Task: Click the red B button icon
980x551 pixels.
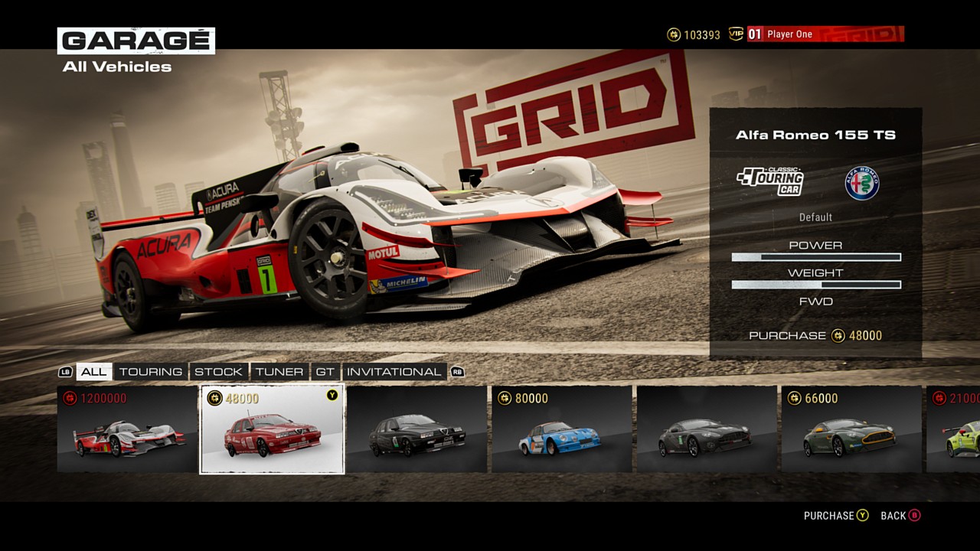Action: tap(914, 516)
